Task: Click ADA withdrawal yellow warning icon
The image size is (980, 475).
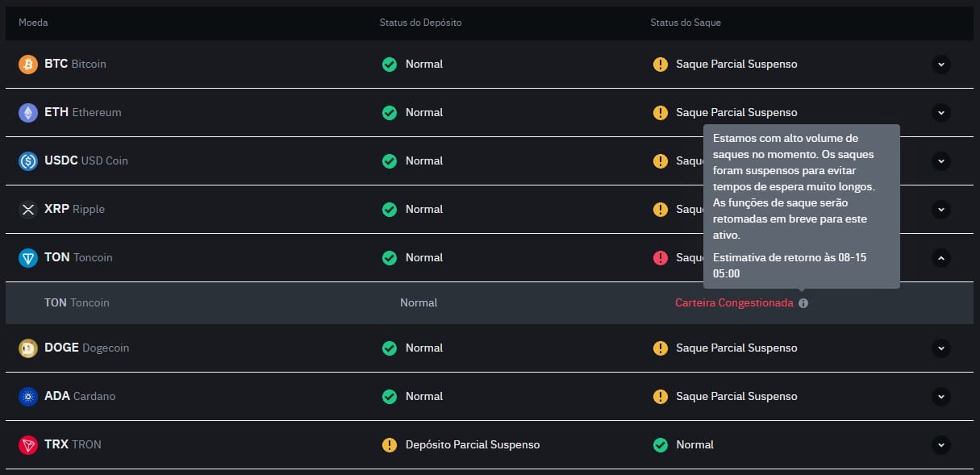Action: coord(661,396)
